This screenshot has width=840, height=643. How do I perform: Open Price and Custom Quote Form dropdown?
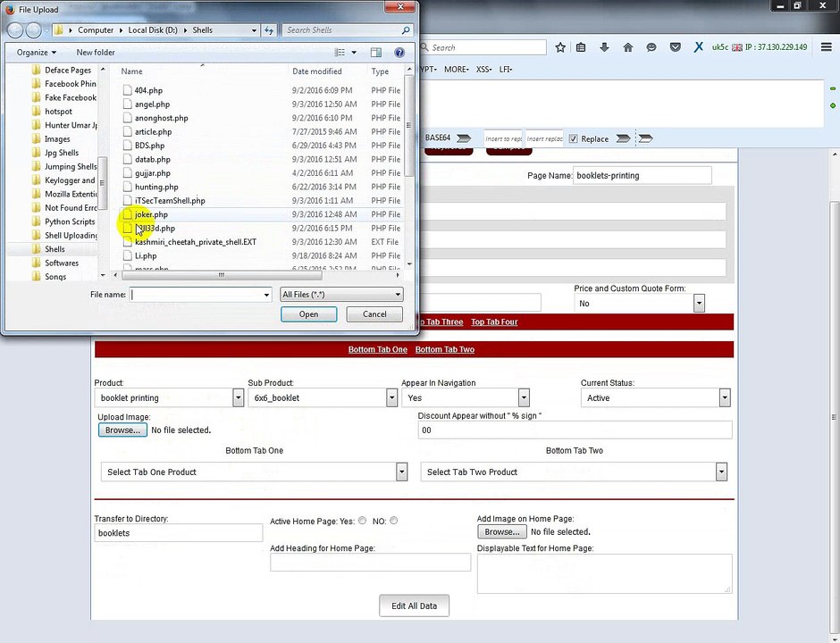[699, 303]
